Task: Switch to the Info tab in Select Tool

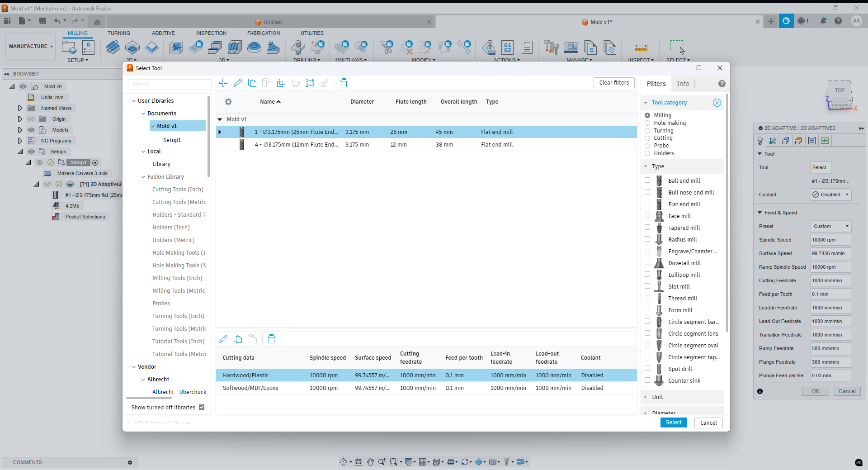Action: tap(683, 84)
